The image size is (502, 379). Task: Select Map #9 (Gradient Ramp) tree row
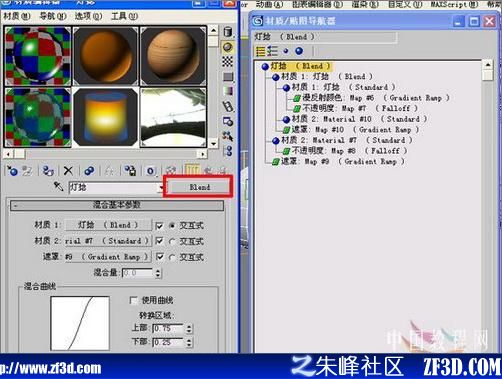pyautogui.click(x=338, y=162)
